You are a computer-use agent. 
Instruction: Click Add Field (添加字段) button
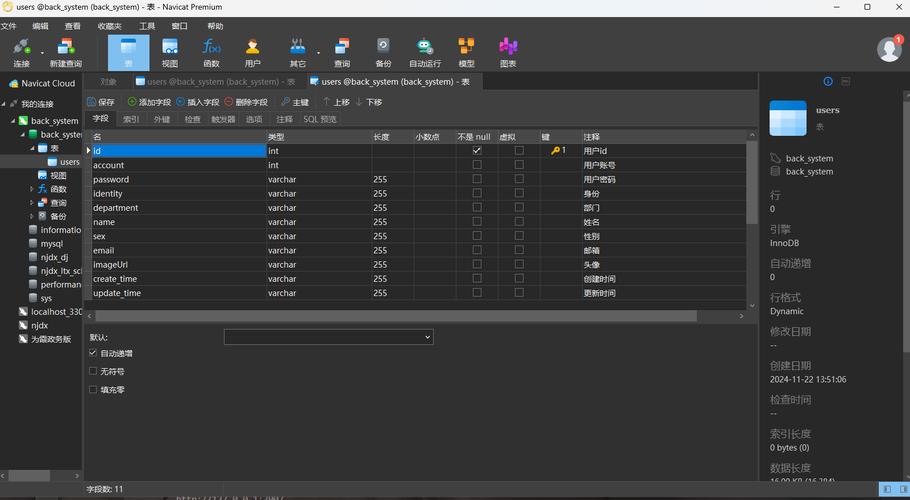149,102
